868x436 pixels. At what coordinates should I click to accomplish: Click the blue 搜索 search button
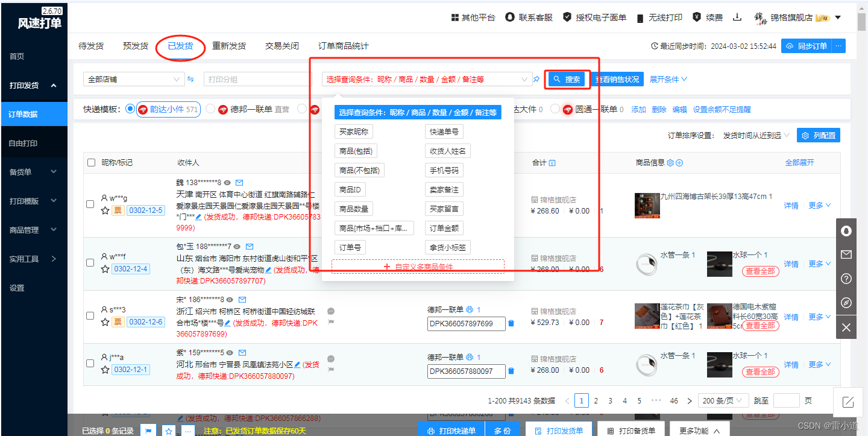567,79
